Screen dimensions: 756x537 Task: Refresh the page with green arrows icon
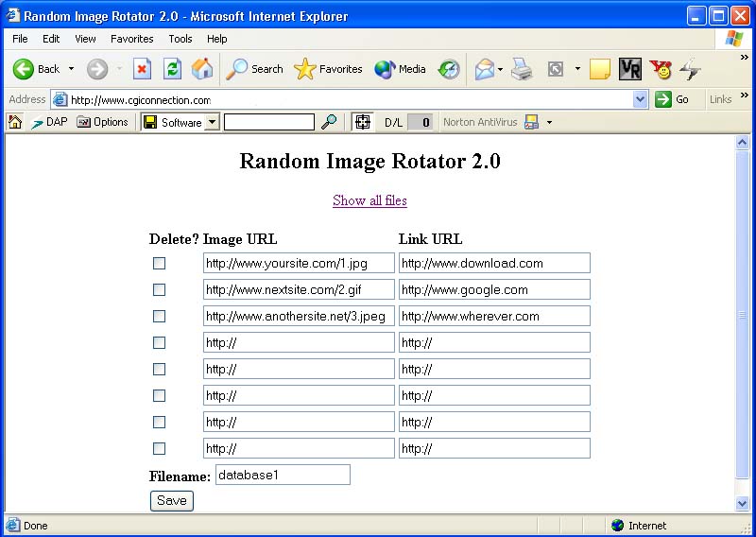(172, 68)
